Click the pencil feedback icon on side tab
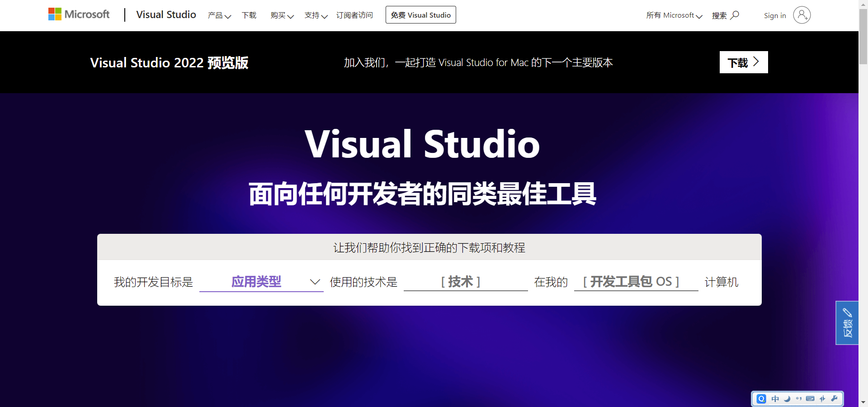868x407 pixels. [x=847, y=312]
